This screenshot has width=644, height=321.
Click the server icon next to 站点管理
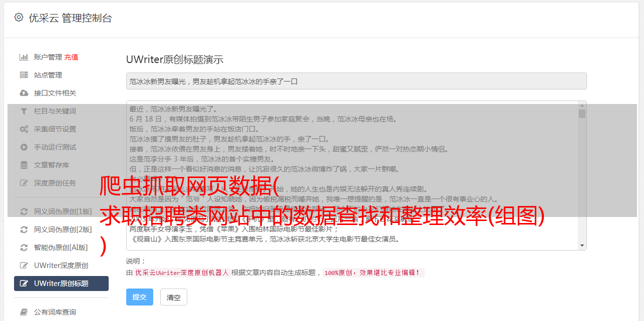pos(24,75)
